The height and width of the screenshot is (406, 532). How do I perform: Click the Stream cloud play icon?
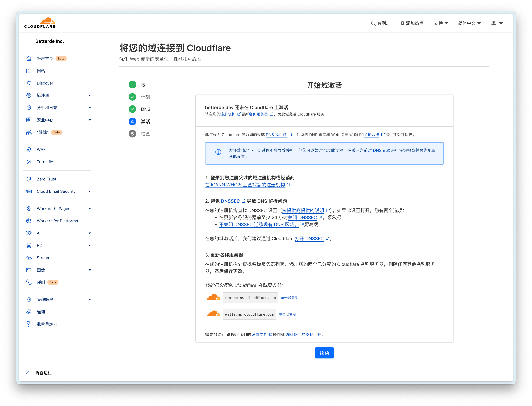coord(29,258)
